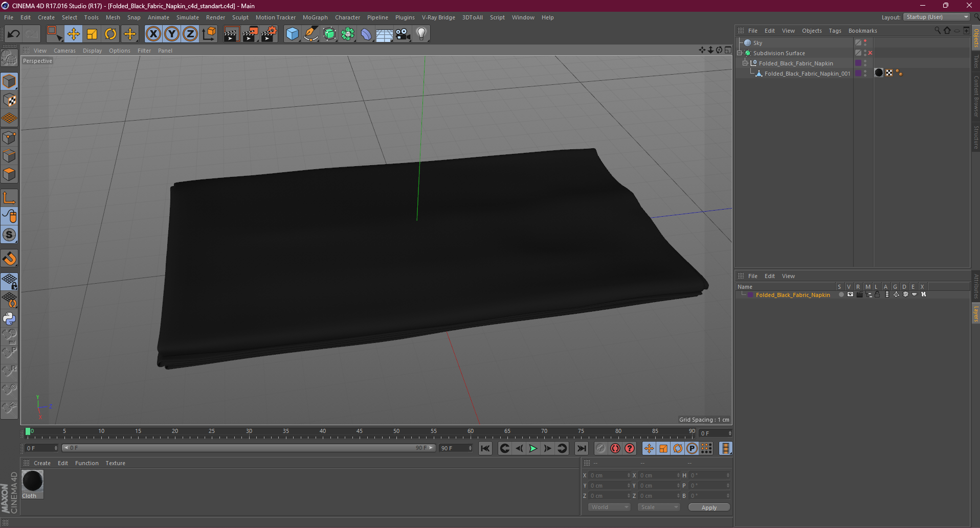Activate the Move tool
This screenshot has height=528, width=980.
coord(74,34)
